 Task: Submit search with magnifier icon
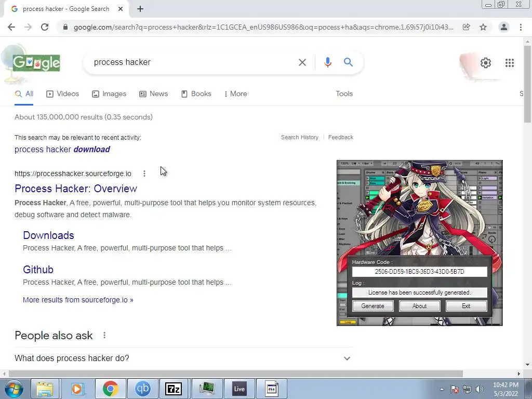click(x=348, y=62)
